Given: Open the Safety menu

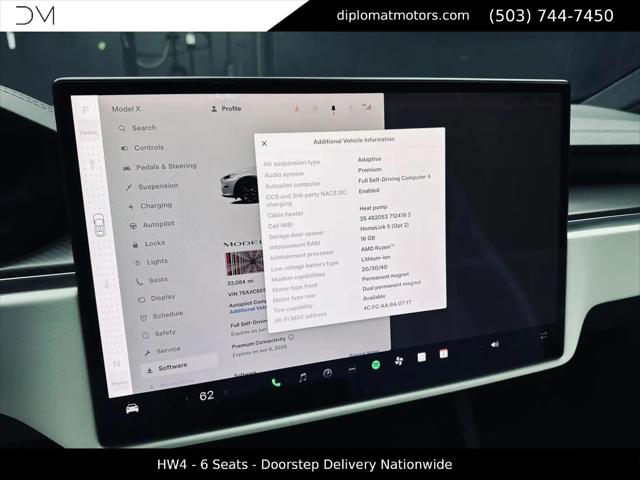Looking at the screenshot, I should pyautogui.click(x=159, y=333).
